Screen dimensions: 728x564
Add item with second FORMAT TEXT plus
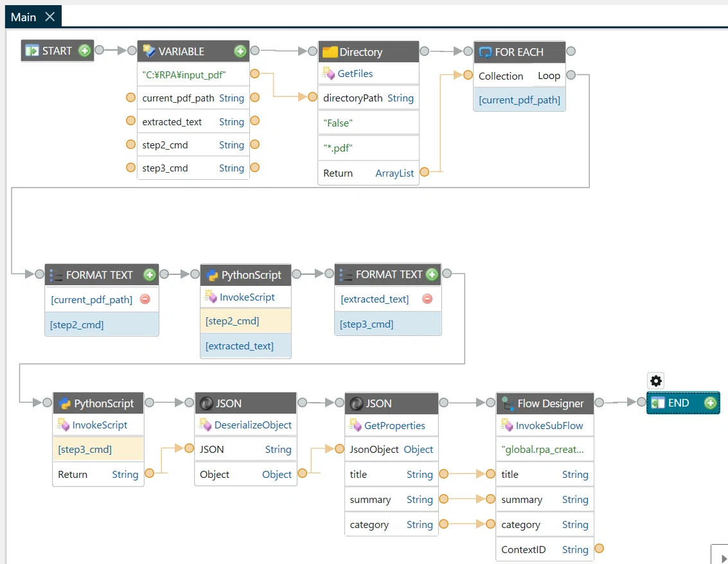(432, 274)
